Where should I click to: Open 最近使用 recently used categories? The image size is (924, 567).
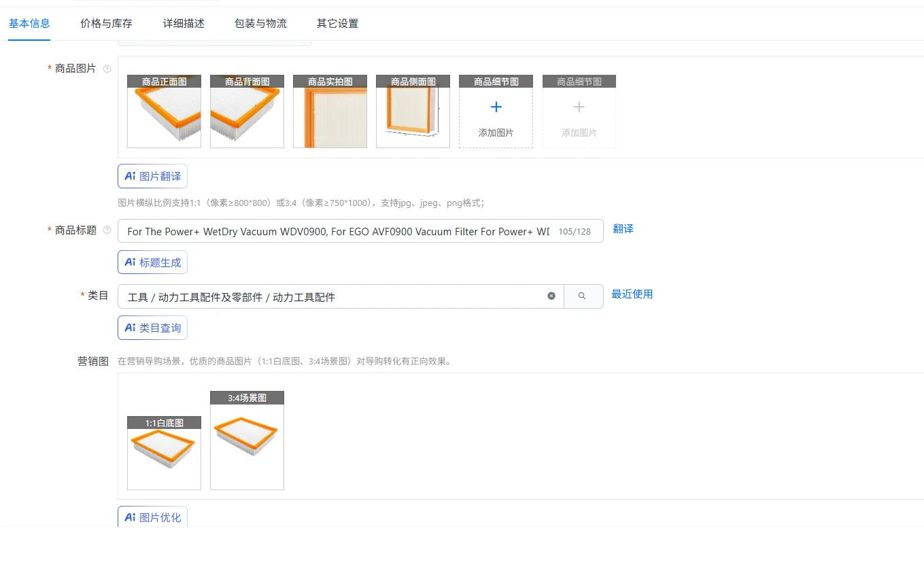point(632,294)
